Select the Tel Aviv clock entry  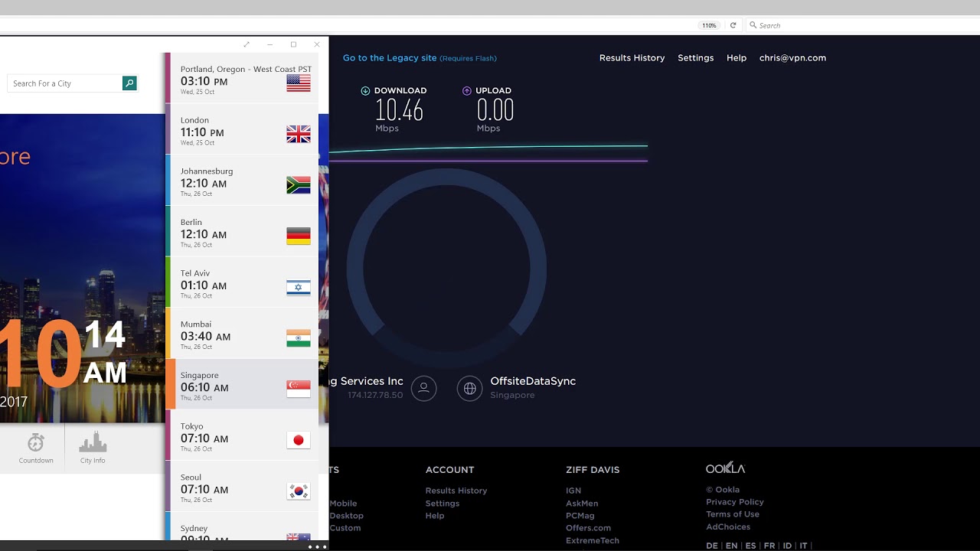coord(242,283)
